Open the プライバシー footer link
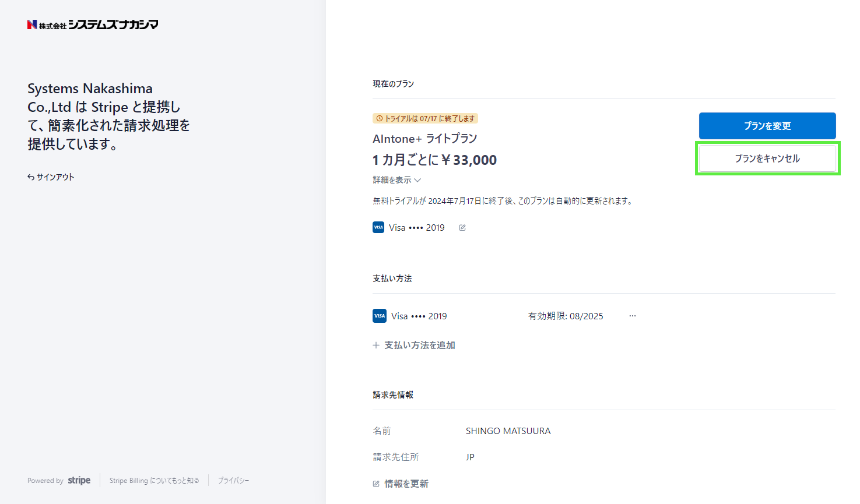This screenshot has height=504, width=860. coord(233,481)
